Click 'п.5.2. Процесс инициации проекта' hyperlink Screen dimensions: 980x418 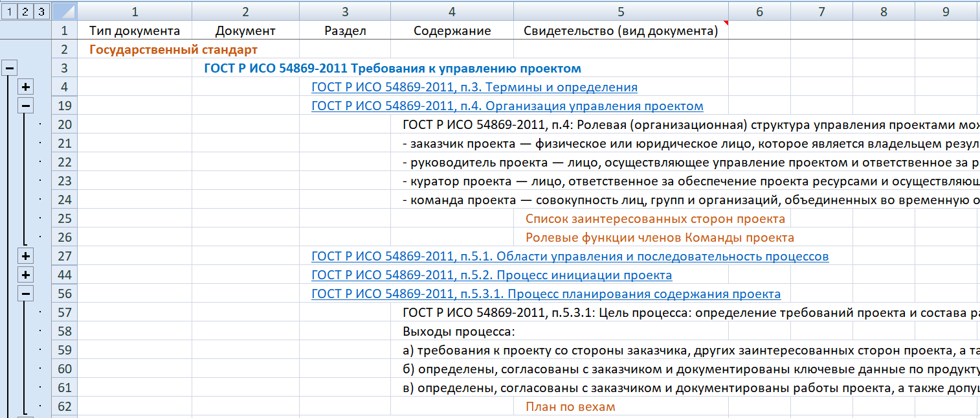(491, 275)
